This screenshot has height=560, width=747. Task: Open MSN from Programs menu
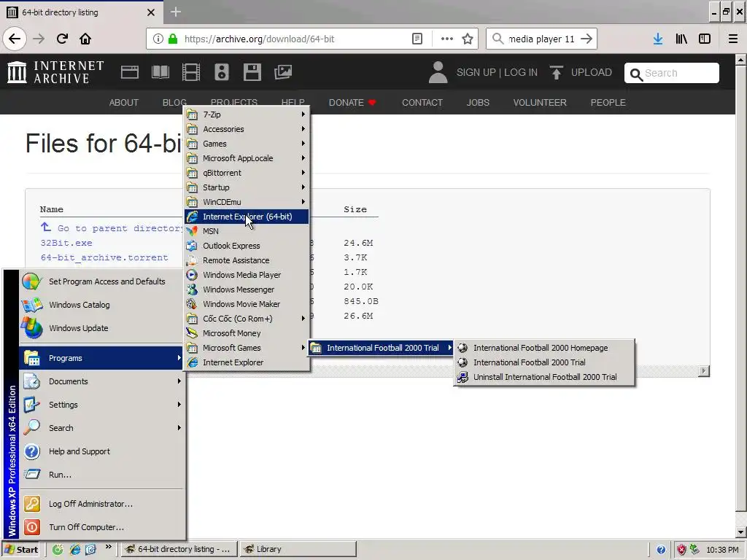[247, 231]
